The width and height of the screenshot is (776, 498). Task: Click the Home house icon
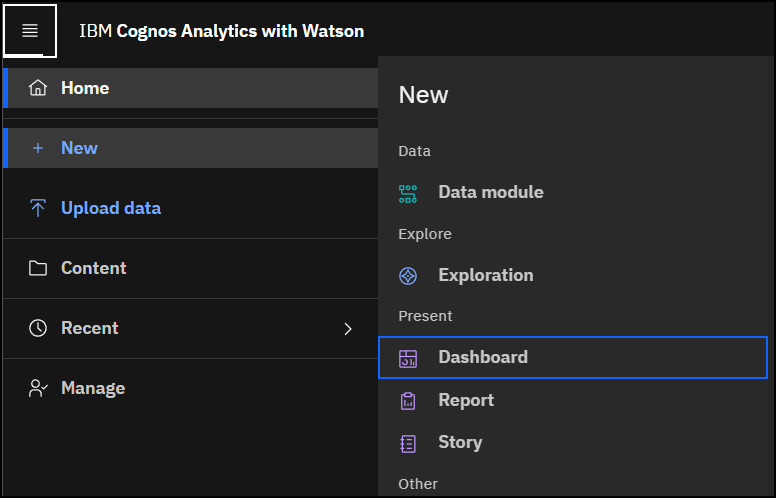click(x=38, y=88)
